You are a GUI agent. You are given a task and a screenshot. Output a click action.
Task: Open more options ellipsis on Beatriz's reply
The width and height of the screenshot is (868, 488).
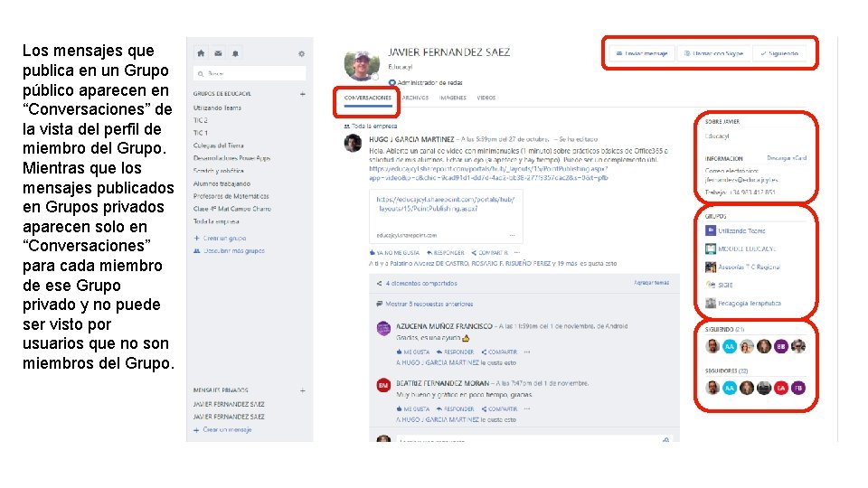pos(527,408)
